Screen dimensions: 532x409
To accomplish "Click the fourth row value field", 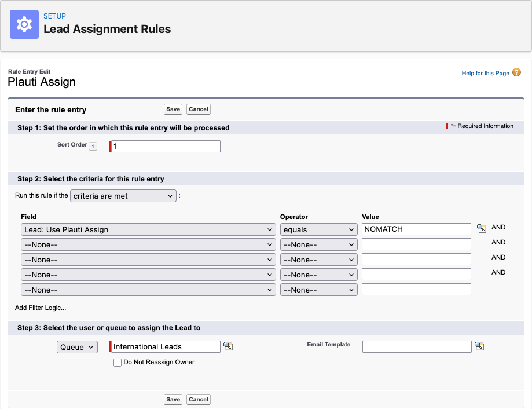I will pyautogui.click(x=416, y=274).
